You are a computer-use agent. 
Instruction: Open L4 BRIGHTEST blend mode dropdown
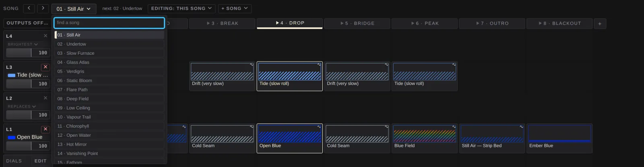tap(23, 44)
